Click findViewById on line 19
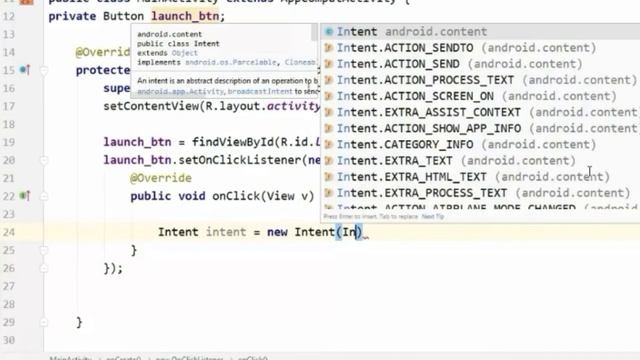640x360 pixels. (233, 142)
